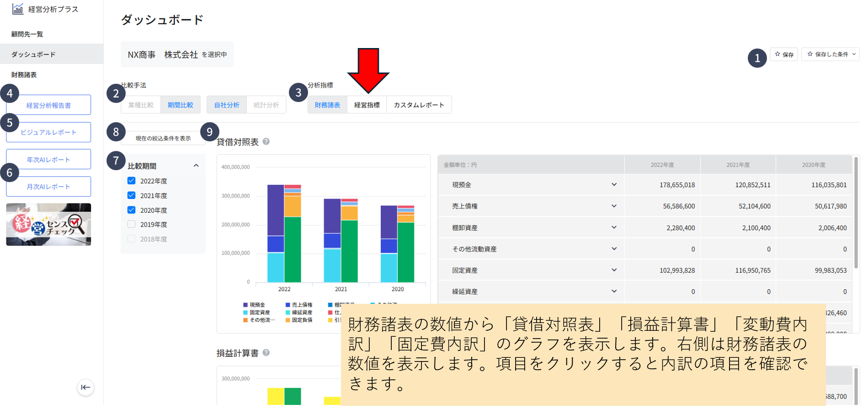The height and width of the screenshot is (415, 868).
Task: Open the 経営分析報告書 report
Action: 48,105
